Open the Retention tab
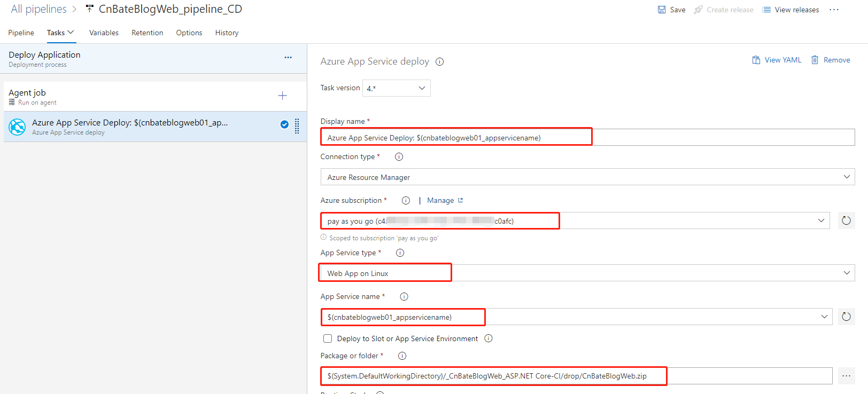Image resolution: width=868 pixels, height=394 pixels. 148,33
